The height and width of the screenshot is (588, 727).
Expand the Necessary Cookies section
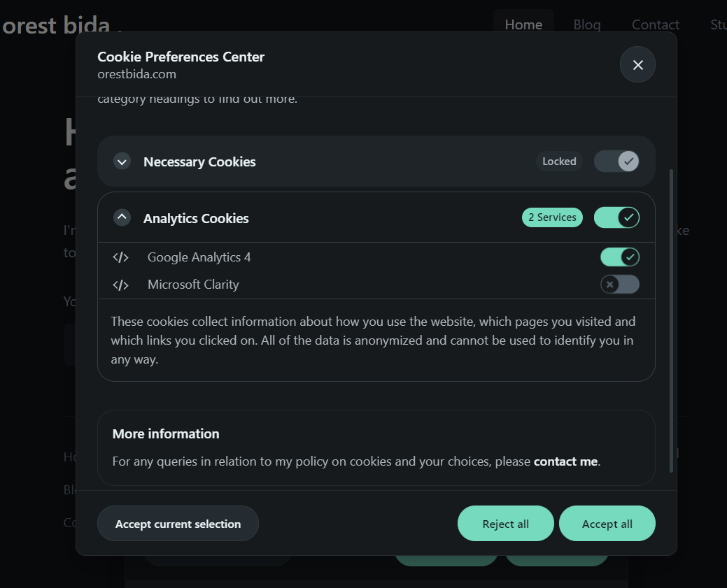pyautogui.click(x=122, y=161)
